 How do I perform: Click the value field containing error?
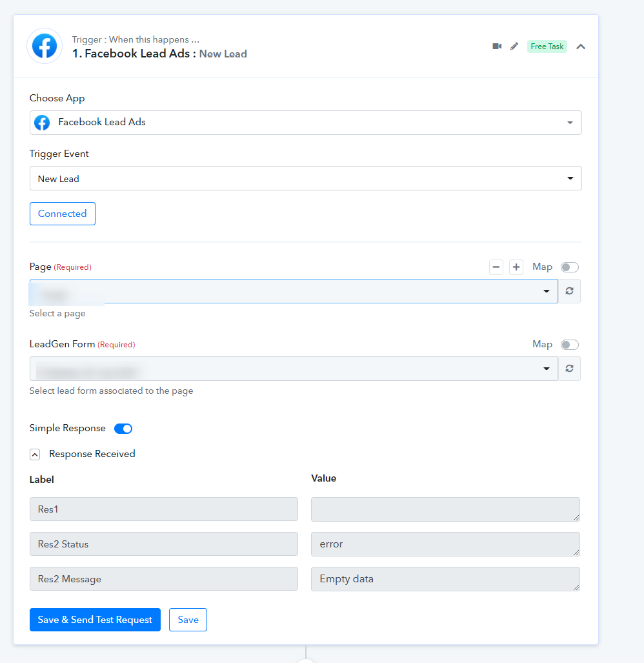click(445, 544)
